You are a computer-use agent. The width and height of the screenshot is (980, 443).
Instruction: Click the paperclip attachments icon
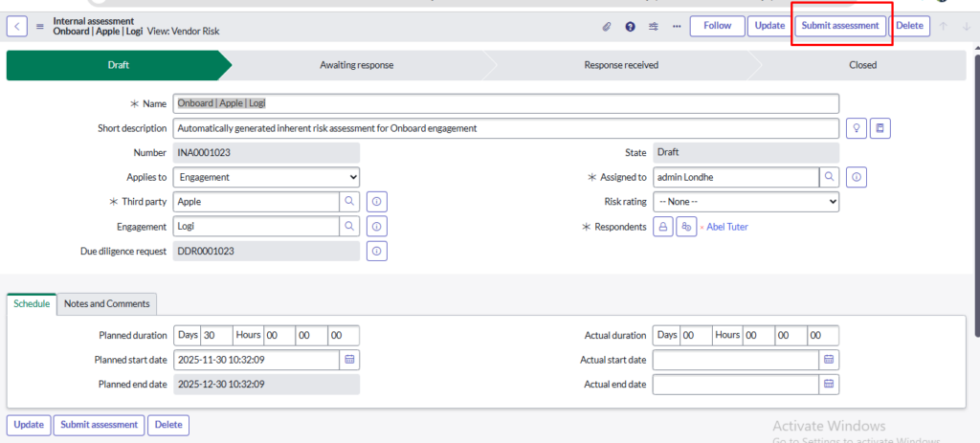[x=607, y=27]
